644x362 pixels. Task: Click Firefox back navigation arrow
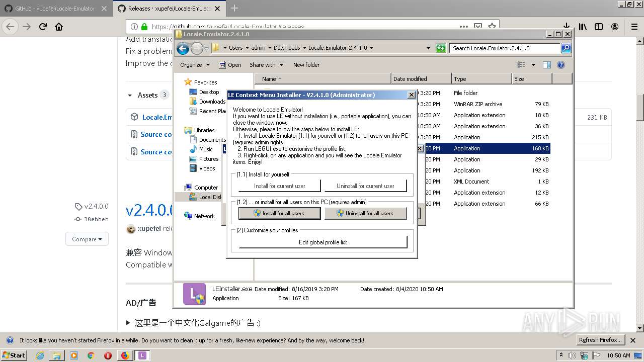click(x=11, y=27)
